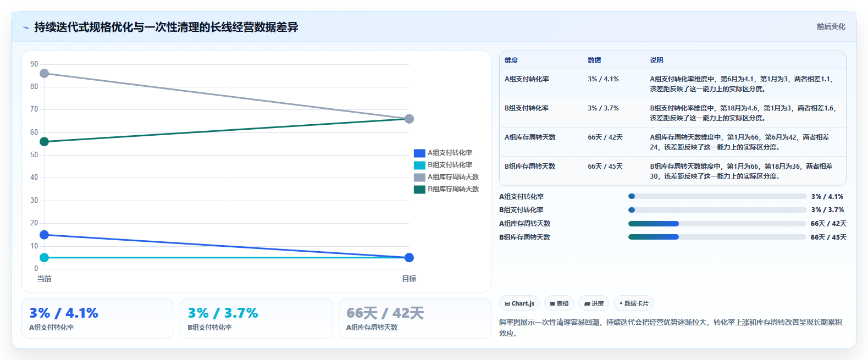The width and height of the screenshot is (868, 360).
Task: Open the 3% / 3.7% data card
Action: pos(256,318)
